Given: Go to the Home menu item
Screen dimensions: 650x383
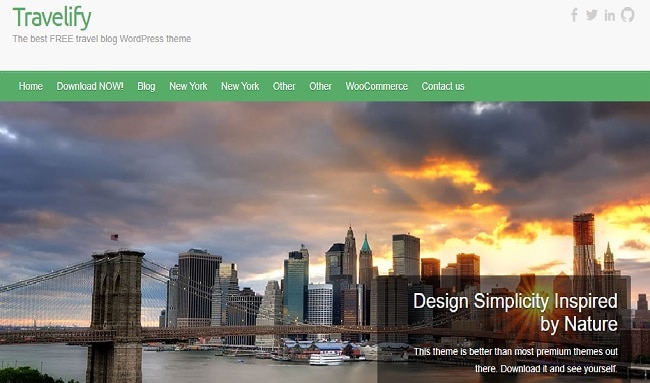Looking at the screenshot, I should pyautogui.click(x=31, y=86).
